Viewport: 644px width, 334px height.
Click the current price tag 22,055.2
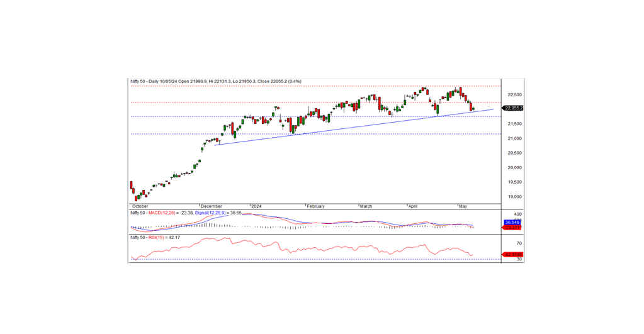pos(513,108)
